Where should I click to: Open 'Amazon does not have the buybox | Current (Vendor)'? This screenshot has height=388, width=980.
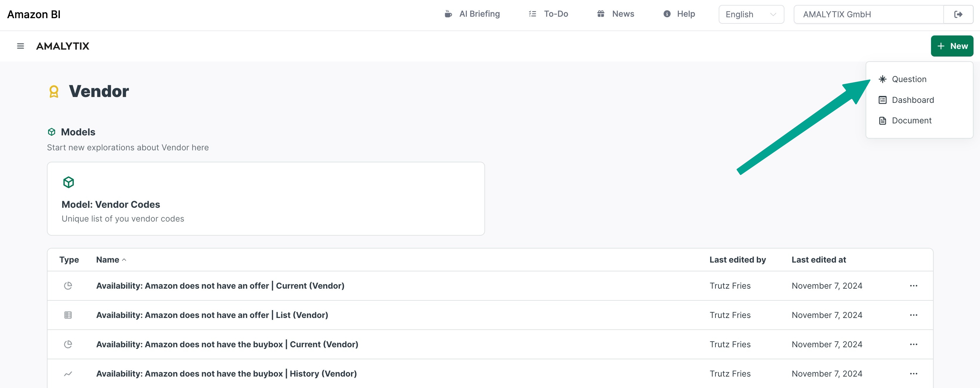(227, 344)
